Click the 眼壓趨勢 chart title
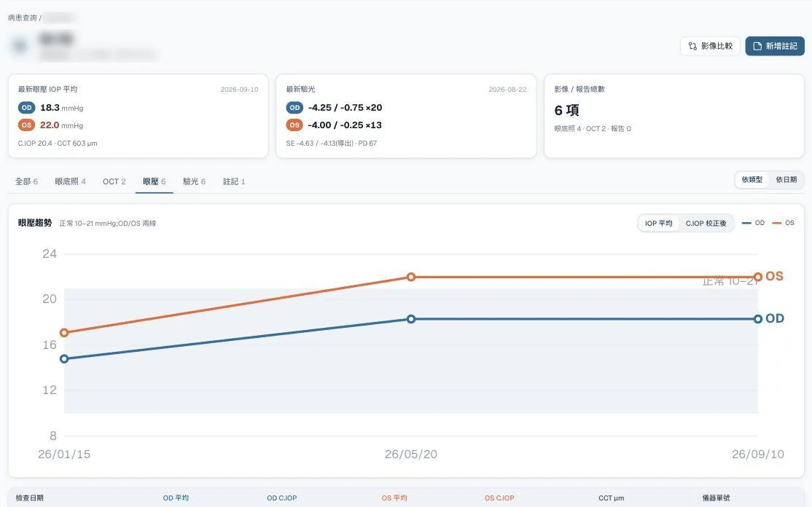 pos(35,223)
